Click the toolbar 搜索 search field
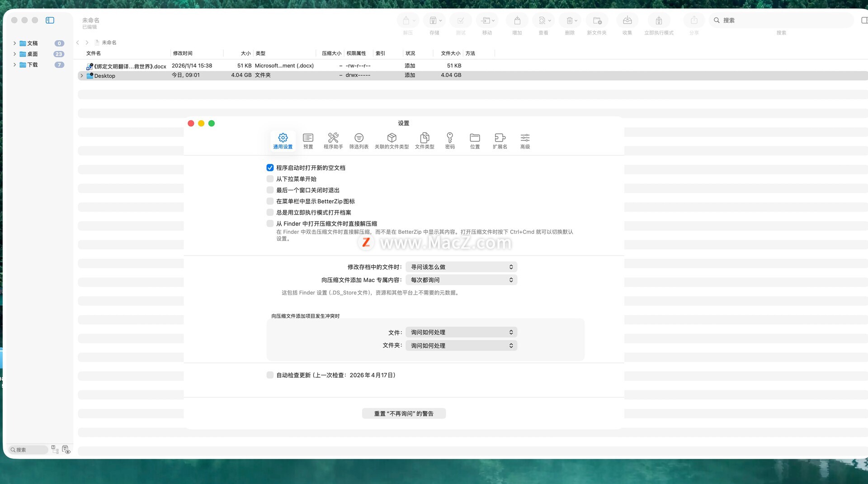Viewport: 868px width, 484px height. tap(781, 20)
